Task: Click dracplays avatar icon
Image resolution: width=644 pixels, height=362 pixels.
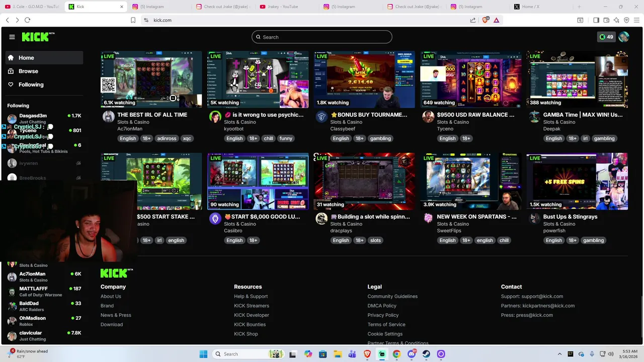Action: point(321,219)
